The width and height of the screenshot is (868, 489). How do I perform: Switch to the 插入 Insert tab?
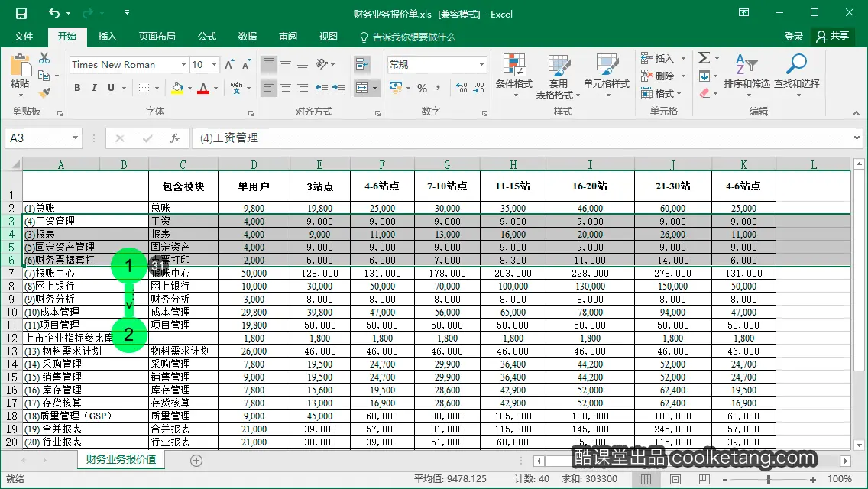(x=108, y=37)
